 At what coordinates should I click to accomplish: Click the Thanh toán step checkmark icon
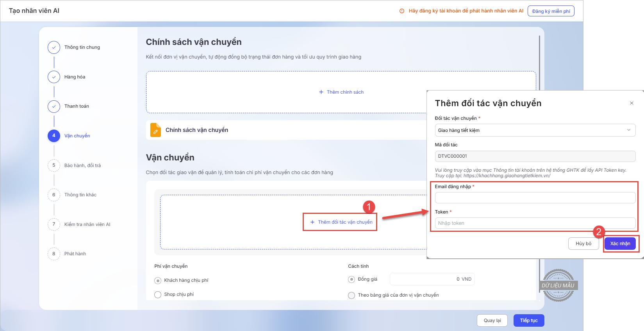(x=54, y=106)
